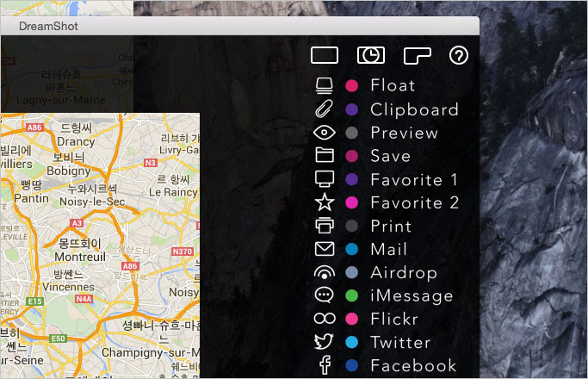
Task: Select the light blue dot beside Twitter
Action: click(x=351, y=342)
